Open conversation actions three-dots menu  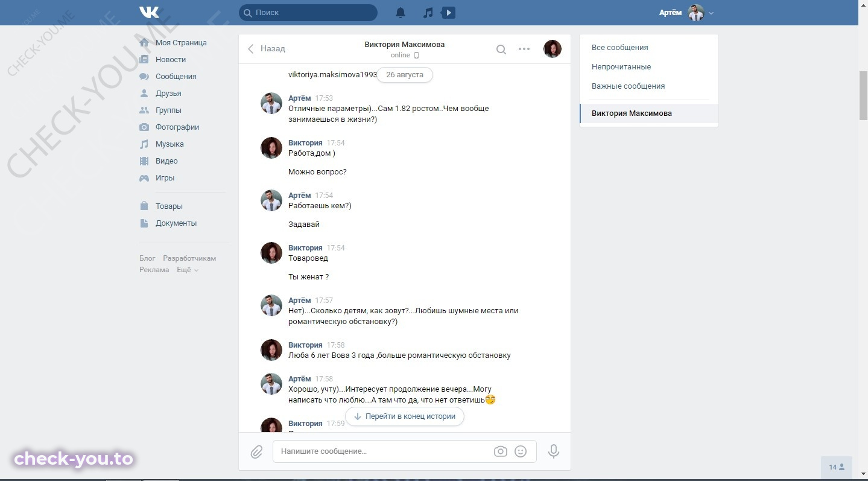[524, 49]
